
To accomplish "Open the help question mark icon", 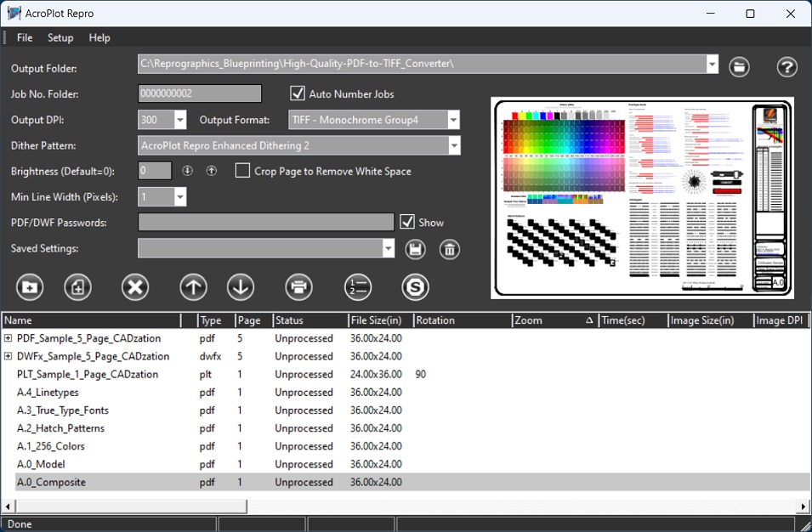I will (786, 67).
